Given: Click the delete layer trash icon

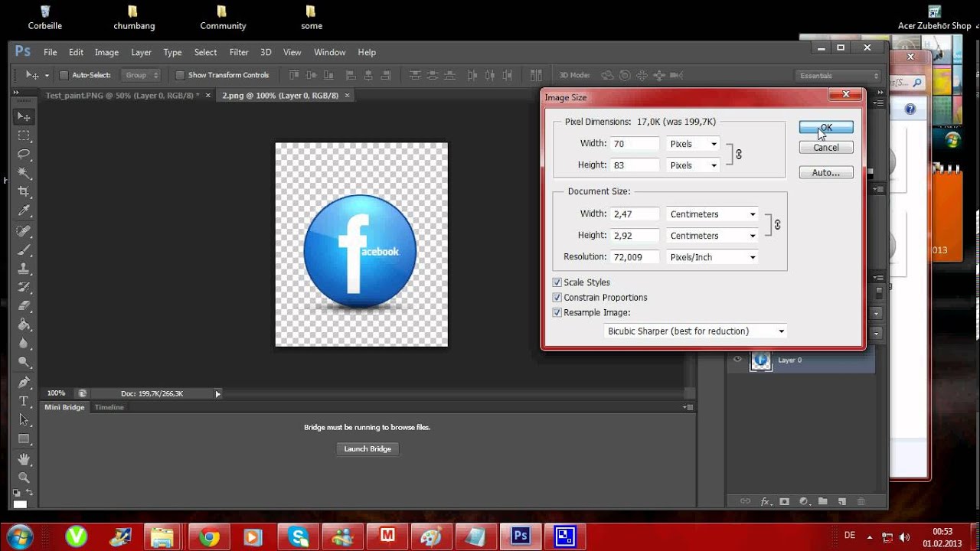Looking at the screenshot, I should (861, 502).
